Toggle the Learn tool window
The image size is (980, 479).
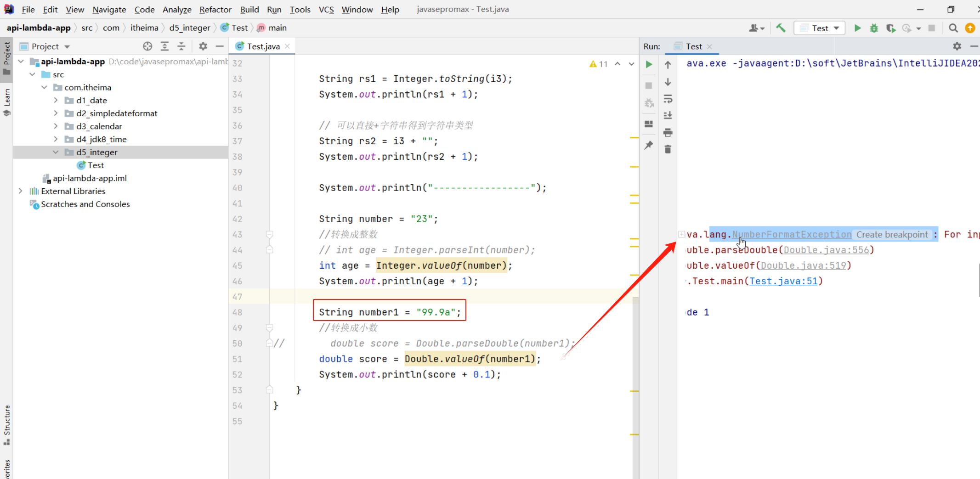click(7, 102)
